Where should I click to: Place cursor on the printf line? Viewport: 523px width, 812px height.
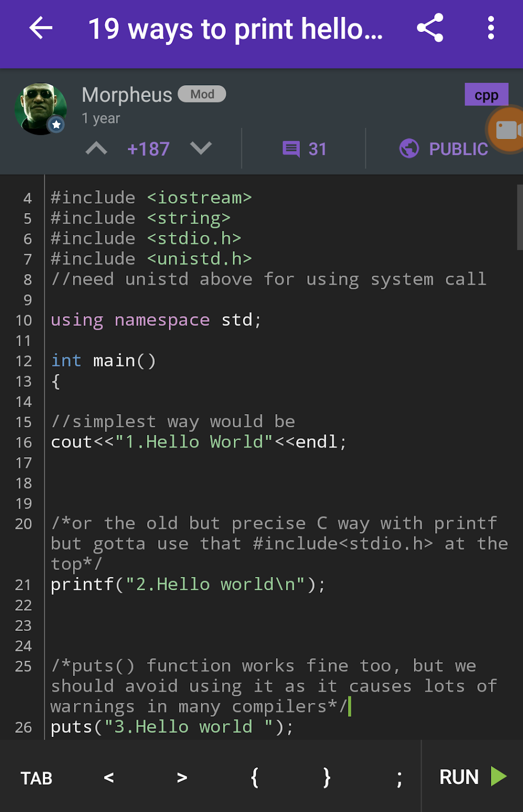point(188,585)
